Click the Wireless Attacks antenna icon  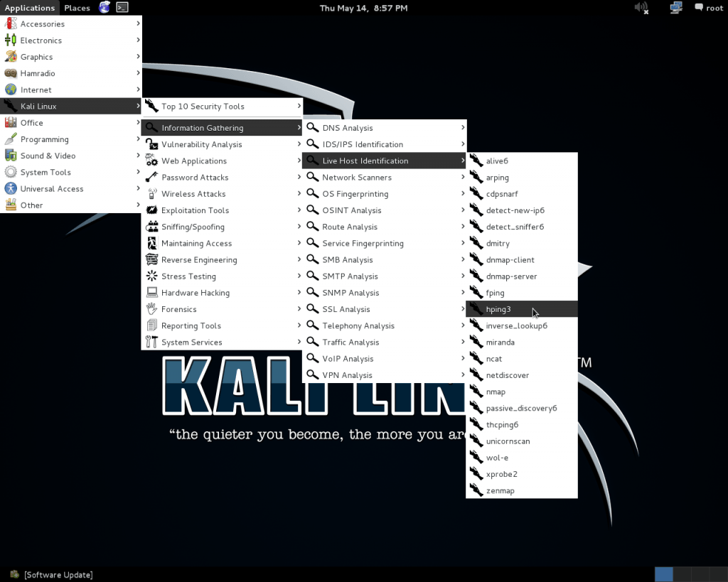point(152,193)
